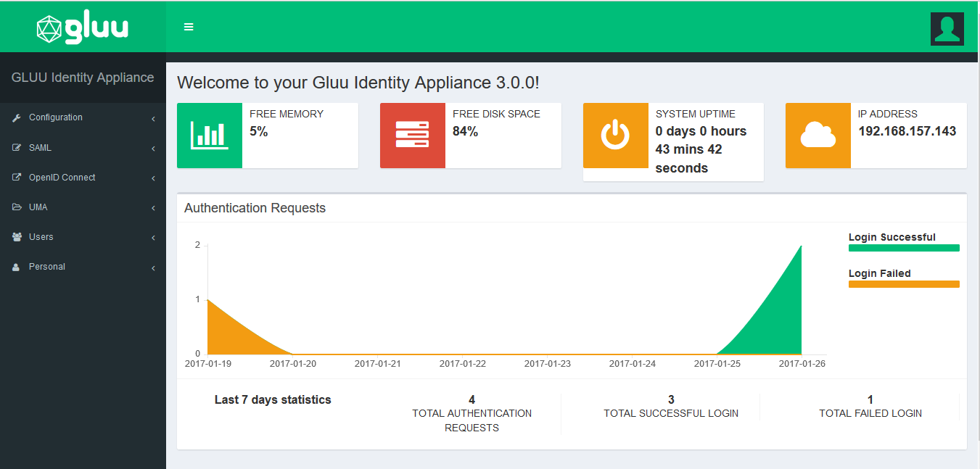Expand the Configuration menu chevron
Viewport: 980px width, 469px height.
point(153,118)
